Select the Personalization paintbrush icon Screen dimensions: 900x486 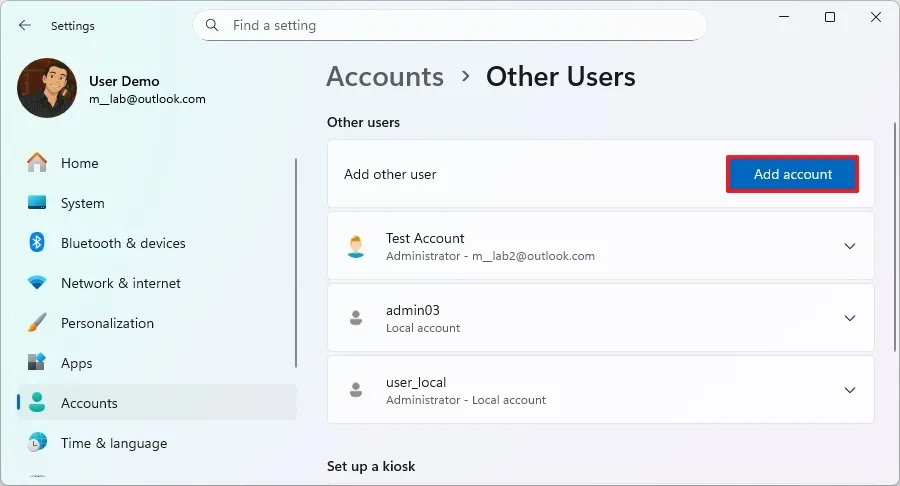pyautogui.click(x=37, y=323)
